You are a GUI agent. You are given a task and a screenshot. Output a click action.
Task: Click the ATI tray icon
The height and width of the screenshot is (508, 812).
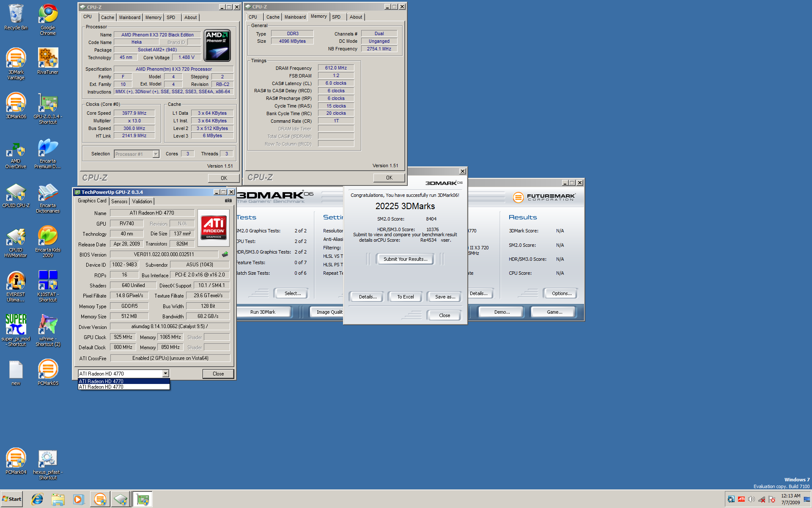point(741,500)
